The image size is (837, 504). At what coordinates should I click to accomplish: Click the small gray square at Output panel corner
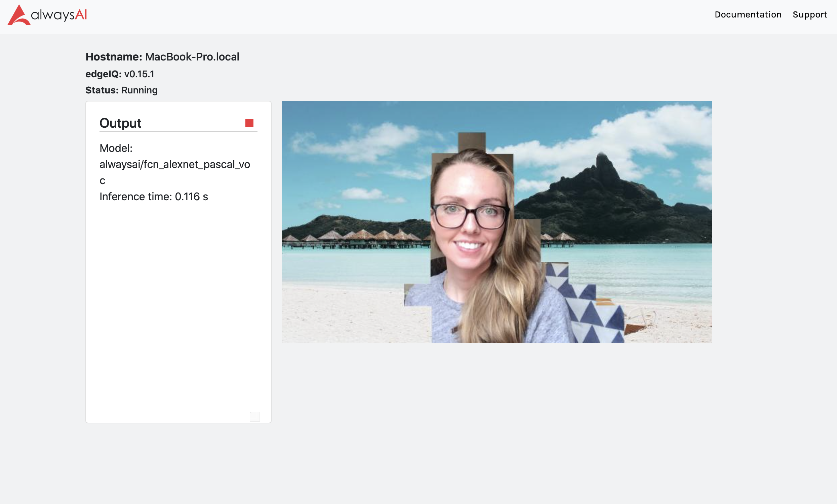pyautogui.click(x=255, y=417)
